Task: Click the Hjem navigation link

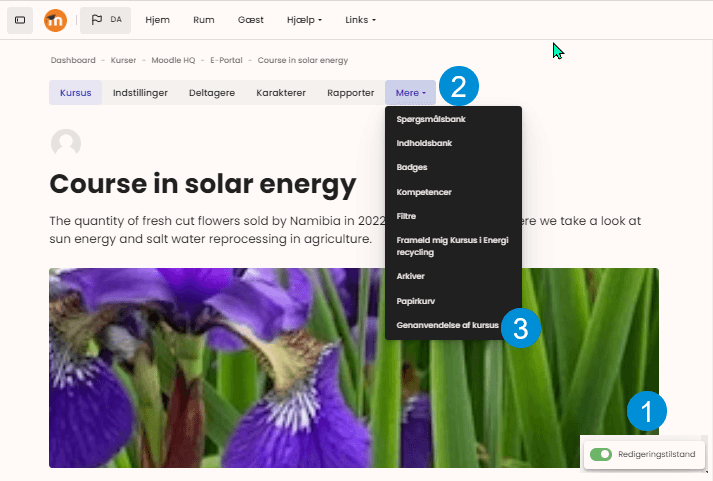Action: (157, 20)
